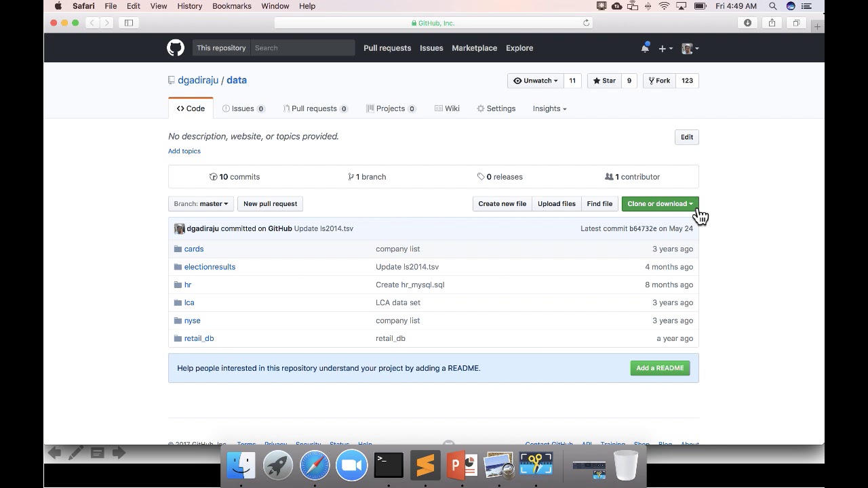Open Preview app in the Dock
The width and height of the screenshot is (868, 488).
click(499, 466)
